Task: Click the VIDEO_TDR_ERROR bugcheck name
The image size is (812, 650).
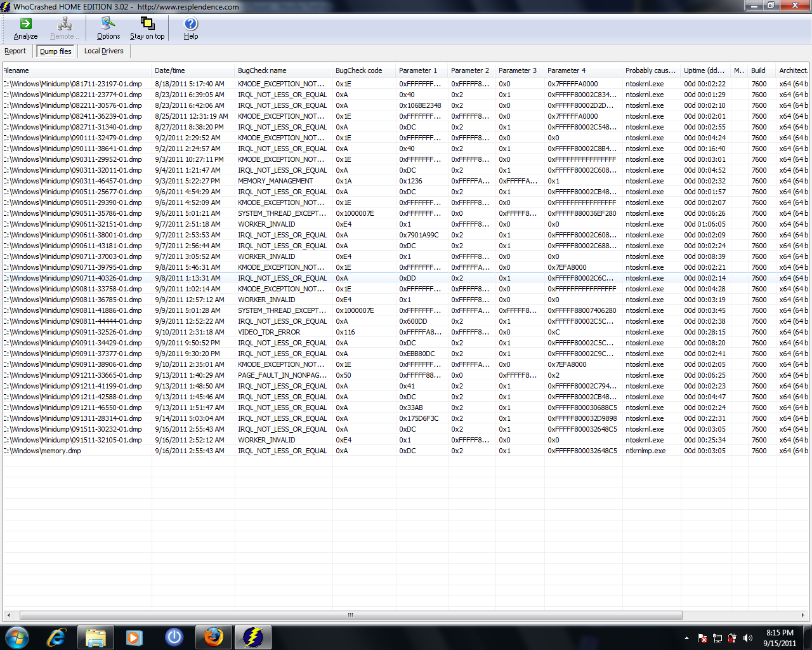Action: click(x=269, y=332)
